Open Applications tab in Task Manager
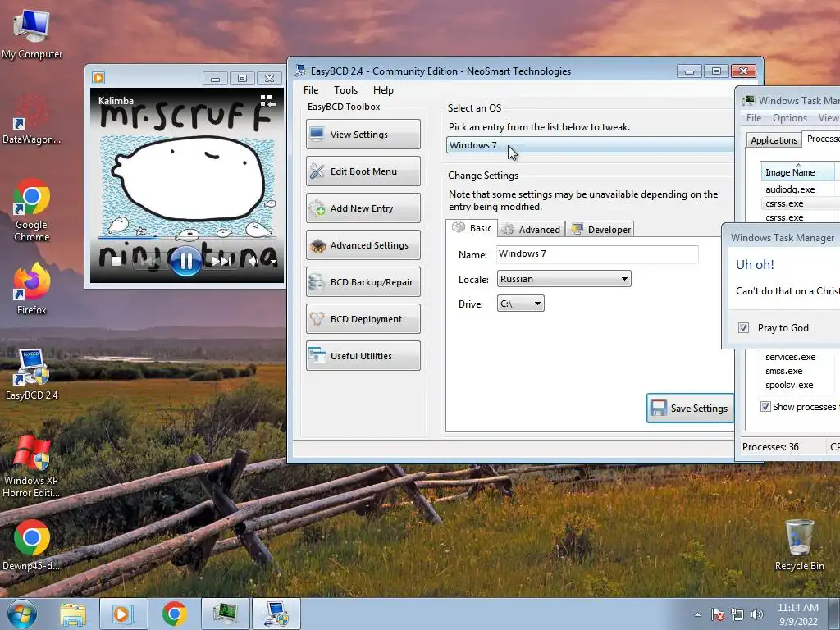 [x=774, y=139]
